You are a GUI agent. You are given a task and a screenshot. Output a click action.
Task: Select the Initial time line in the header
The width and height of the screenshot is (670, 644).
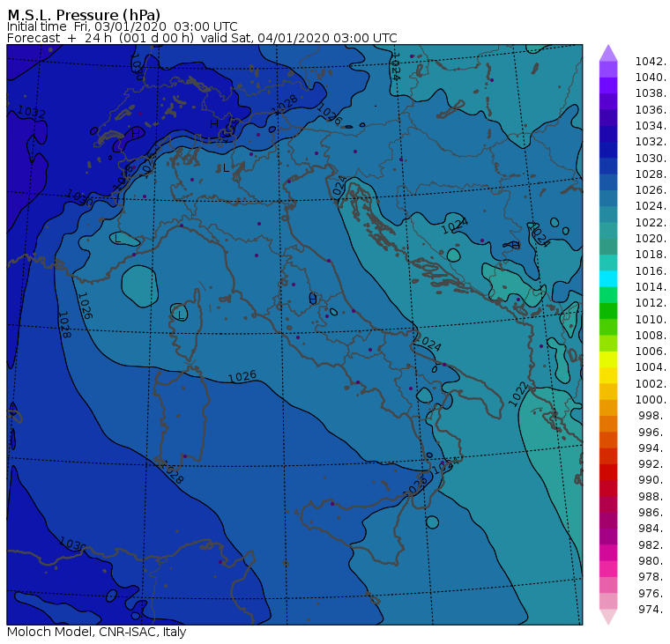point(123,26)
